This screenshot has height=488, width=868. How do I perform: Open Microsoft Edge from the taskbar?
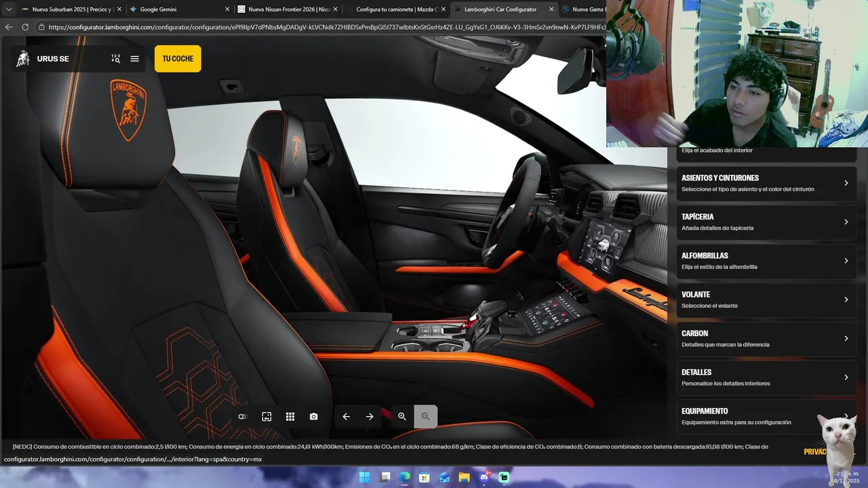(404, 477)
